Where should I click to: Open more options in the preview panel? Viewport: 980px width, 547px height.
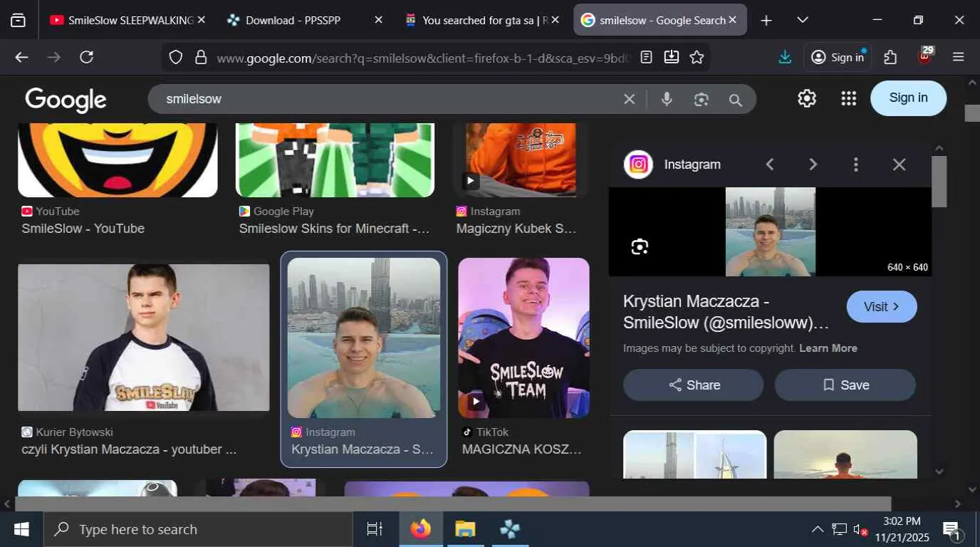point(856,165)
